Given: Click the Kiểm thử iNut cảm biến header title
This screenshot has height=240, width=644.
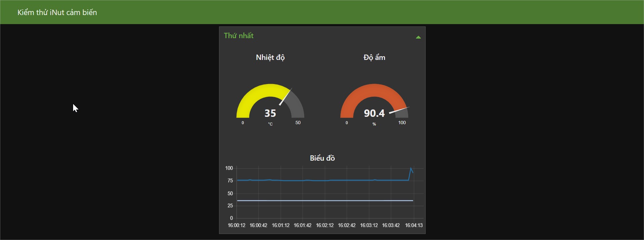Looking at the screenshot, I should point(57,12).
